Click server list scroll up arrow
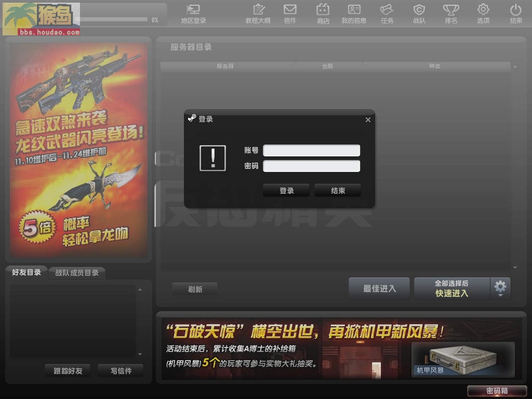This screenshot has width=532, height=399. [x=515, y=67]
